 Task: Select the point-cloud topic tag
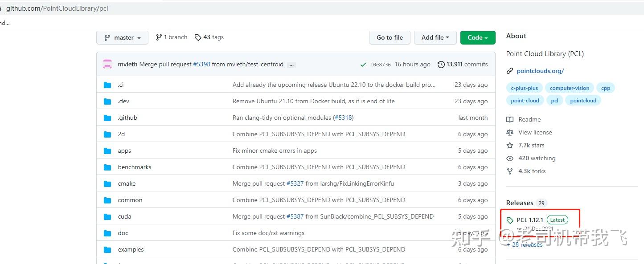(525, 100)
